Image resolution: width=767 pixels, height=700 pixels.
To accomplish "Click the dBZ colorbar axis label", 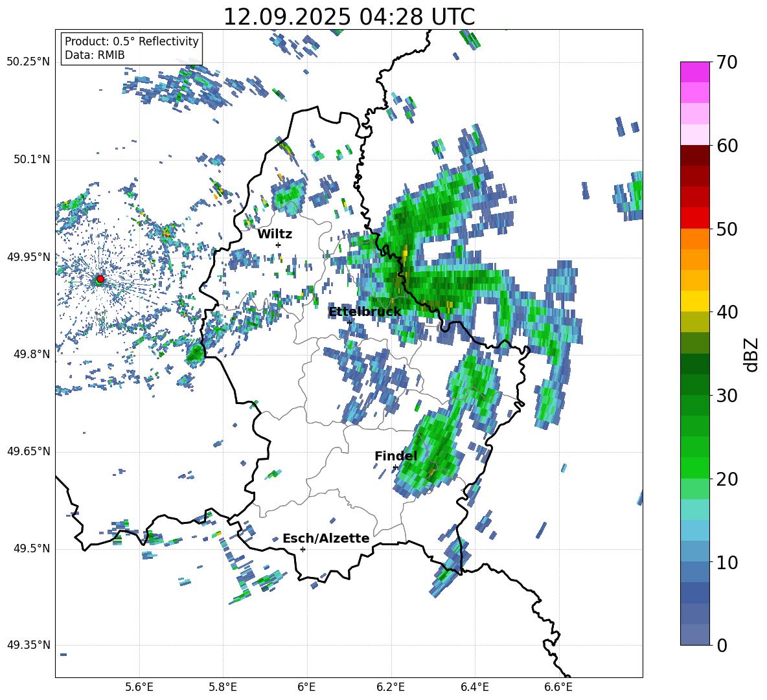I will point(752,354).
